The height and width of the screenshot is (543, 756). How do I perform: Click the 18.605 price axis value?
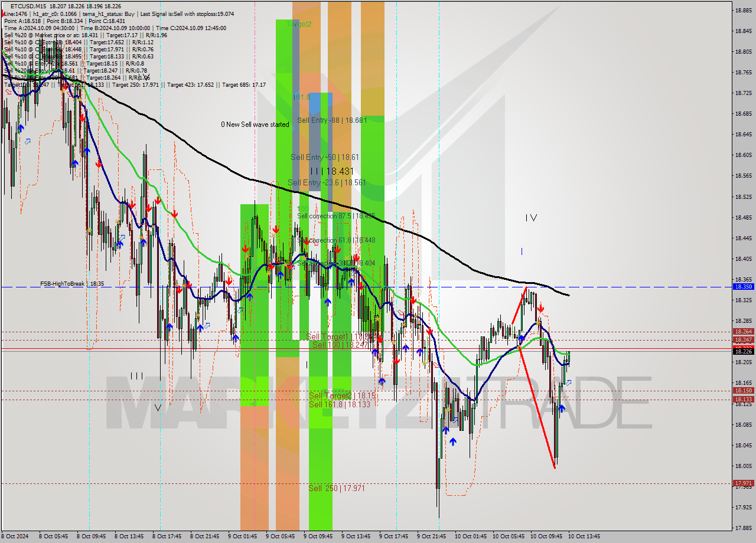[743, 155]
